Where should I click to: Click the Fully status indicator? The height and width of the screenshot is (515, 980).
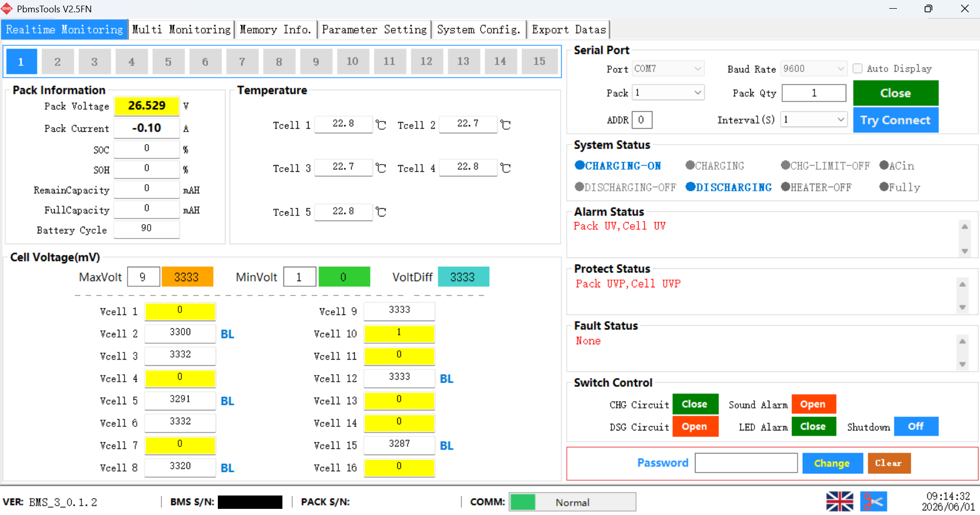[x=900, y=187]
